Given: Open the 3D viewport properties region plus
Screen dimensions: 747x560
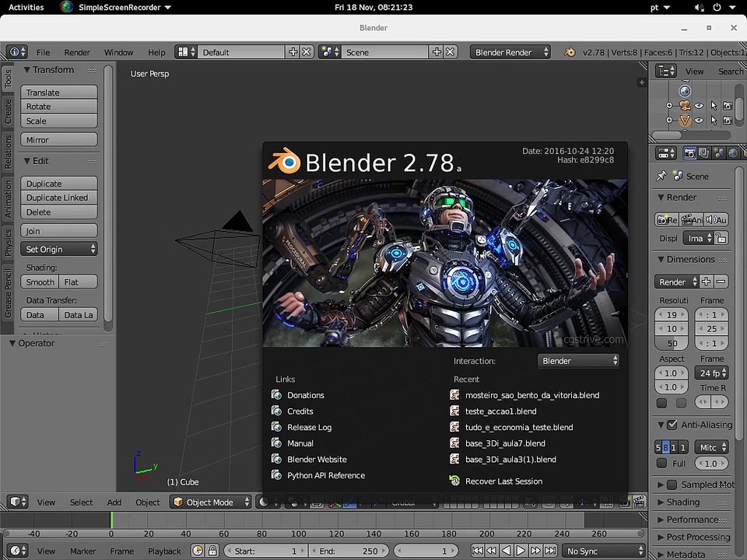Looking at the screenshot, I should coord(641,82).
